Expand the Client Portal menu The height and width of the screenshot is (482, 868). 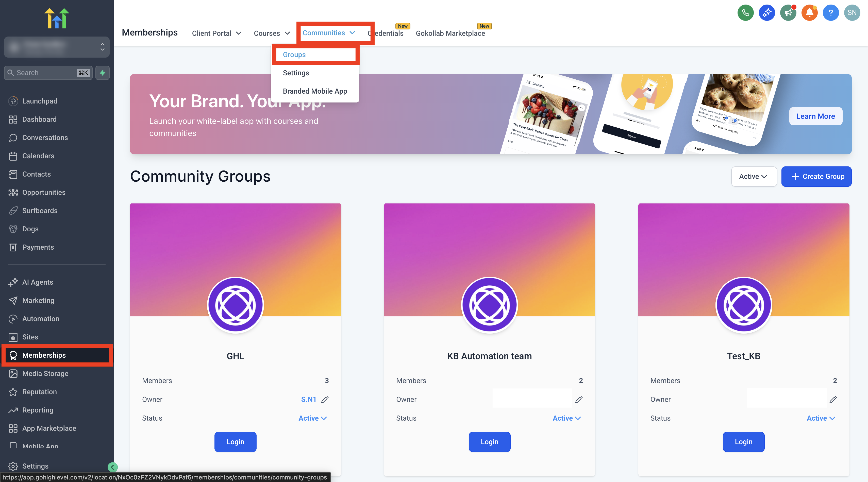216,33
